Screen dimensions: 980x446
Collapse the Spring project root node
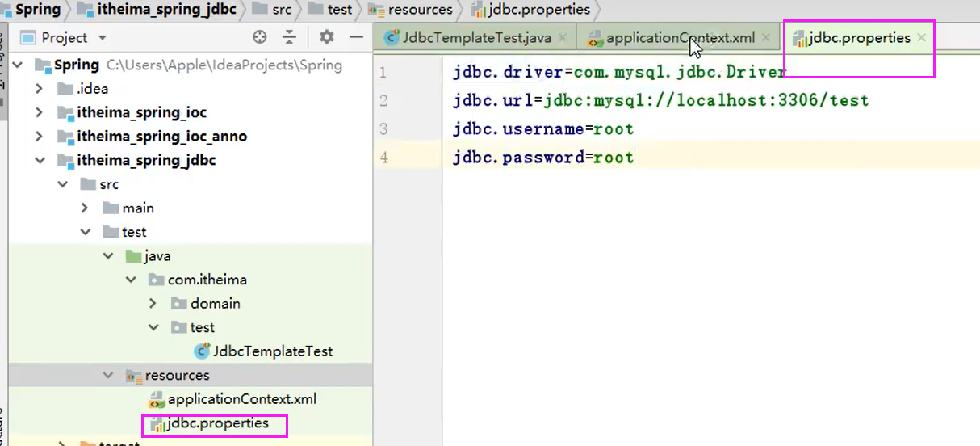coord(17,65)
